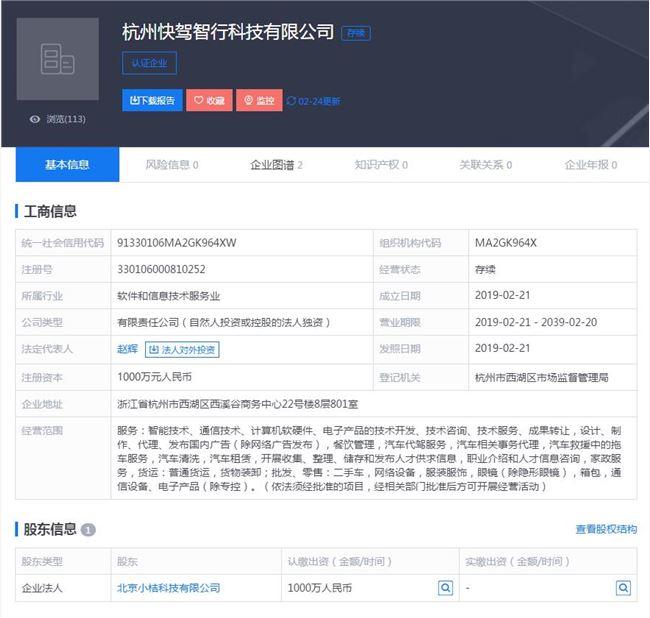Open legal representative 赵辉 link

127,349
